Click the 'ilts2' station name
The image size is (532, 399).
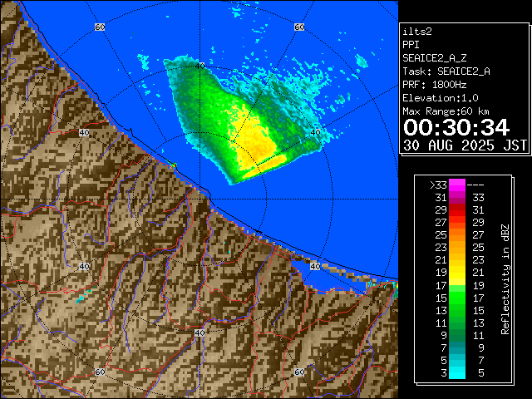coord(416,31)
